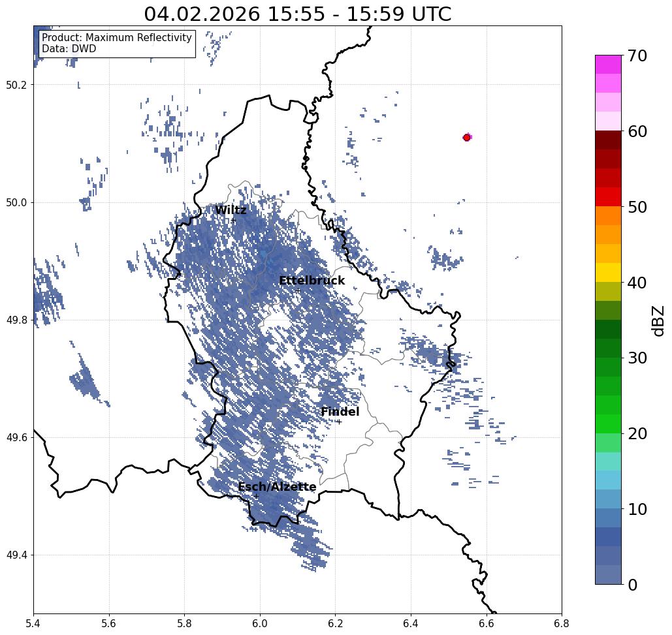Click the Ettelbruck cross marker
The image size is (672, 635).
pos(298,290)
